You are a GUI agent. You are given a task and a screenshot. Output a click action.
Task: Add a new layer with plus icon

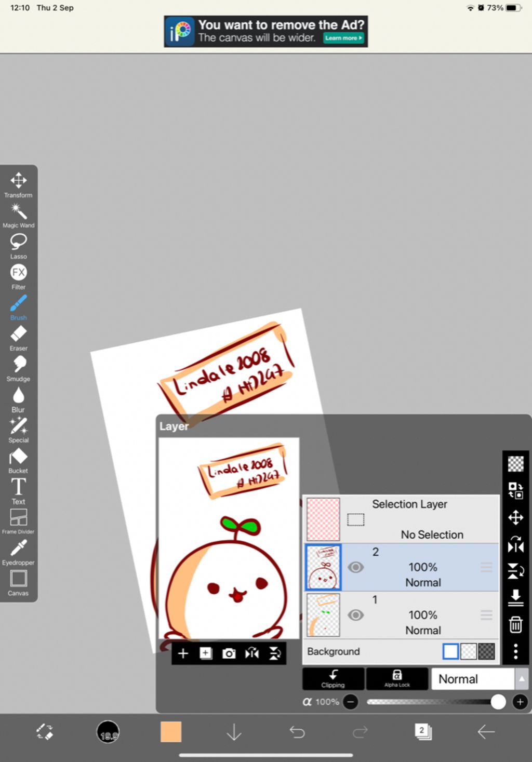tap(183, 653)
